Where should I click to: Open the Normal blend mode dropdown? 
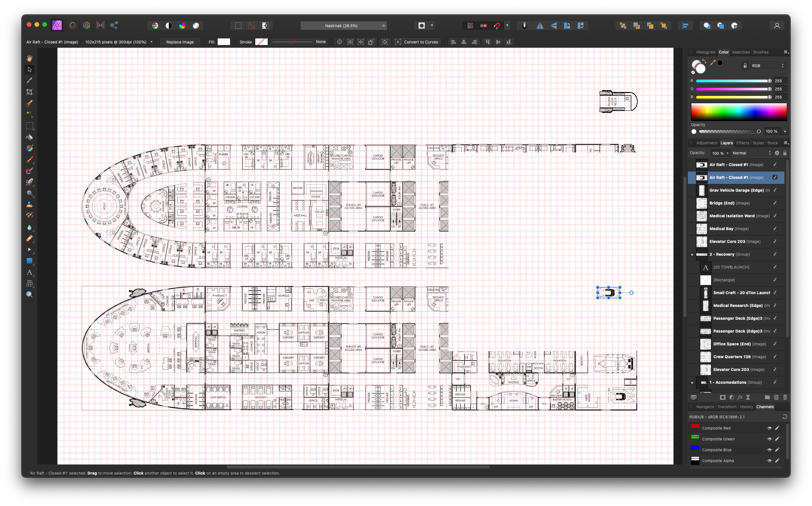[x=751, y=153]
